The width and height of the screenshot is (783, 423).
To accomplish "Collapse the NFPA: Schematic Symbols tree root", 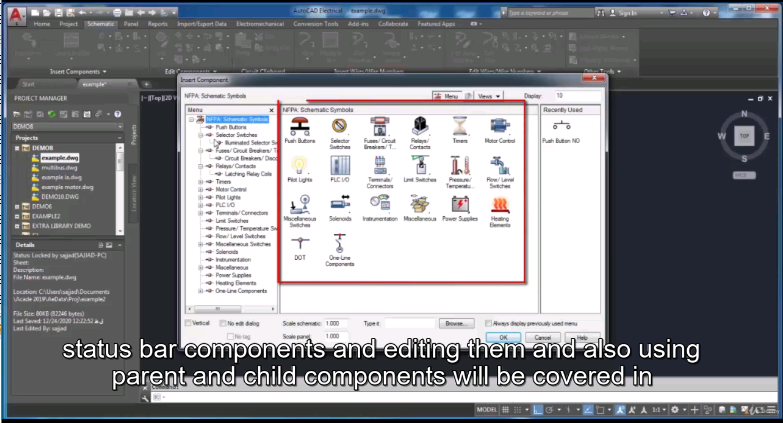I will click(191, 119).
